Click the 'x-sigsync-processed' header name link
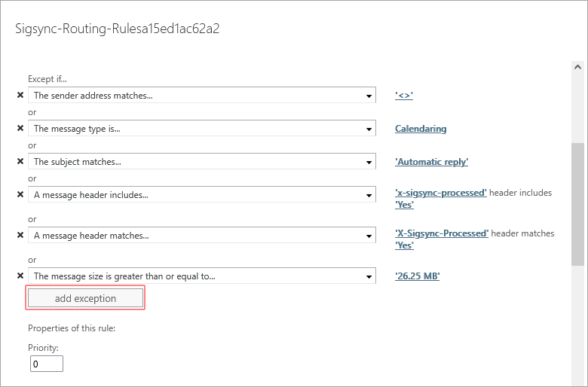The width and height of the screenshot is (588, 387). (441, 193)
